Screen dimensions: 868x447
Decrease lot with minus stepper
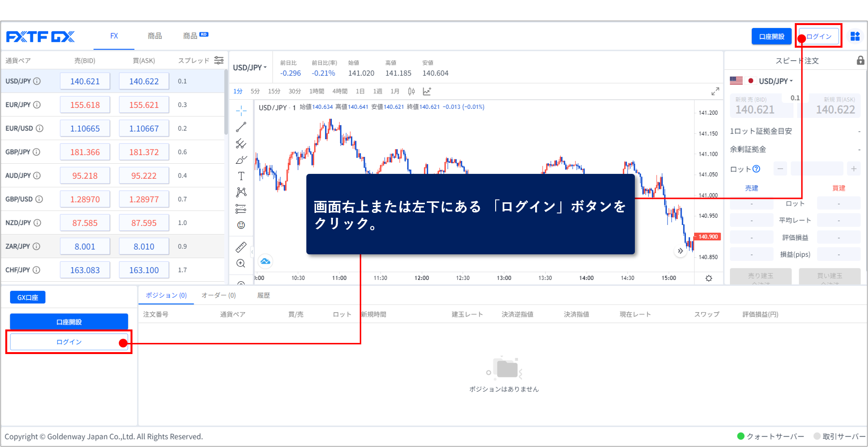(x=780, y=169)
